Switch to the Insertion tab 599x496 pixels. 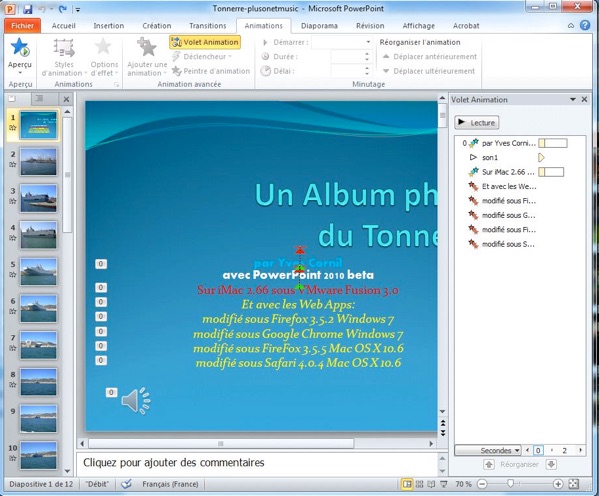point(108,26)
